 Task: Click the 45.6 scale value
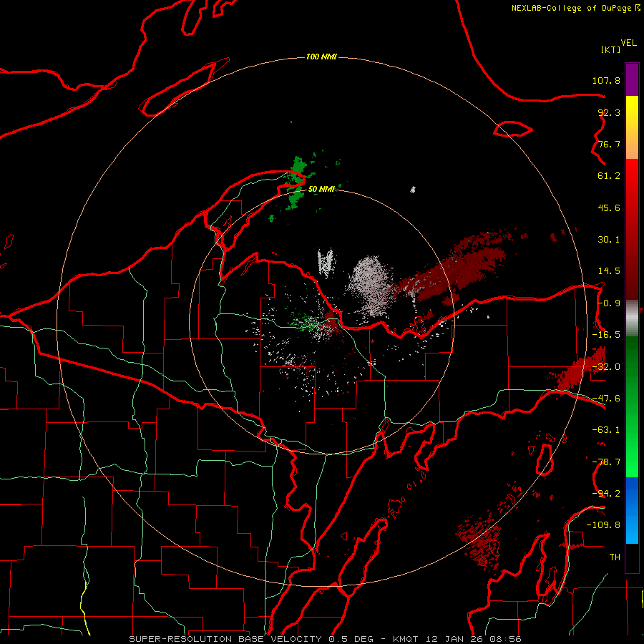(x=609, y=208)
